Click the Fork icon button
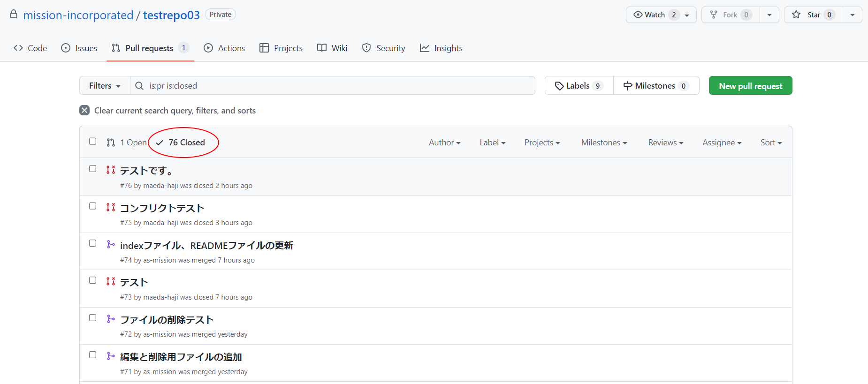Screen dimensions: 868x384 click(714, 15)
